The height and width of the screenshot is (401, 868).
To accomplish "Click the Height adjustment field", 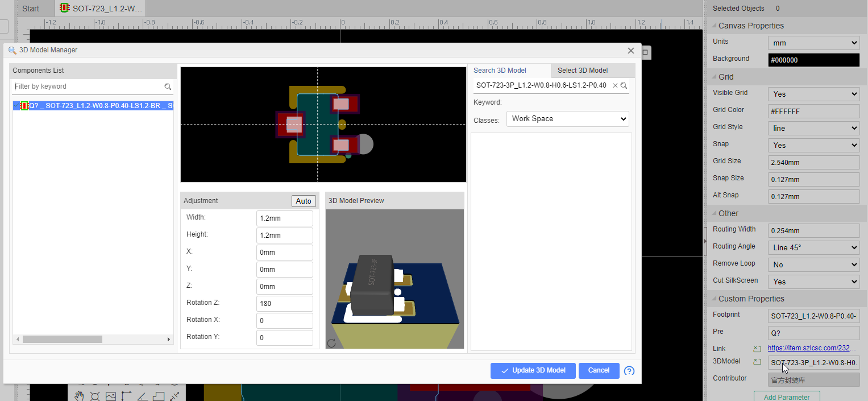I will (285, 235).
